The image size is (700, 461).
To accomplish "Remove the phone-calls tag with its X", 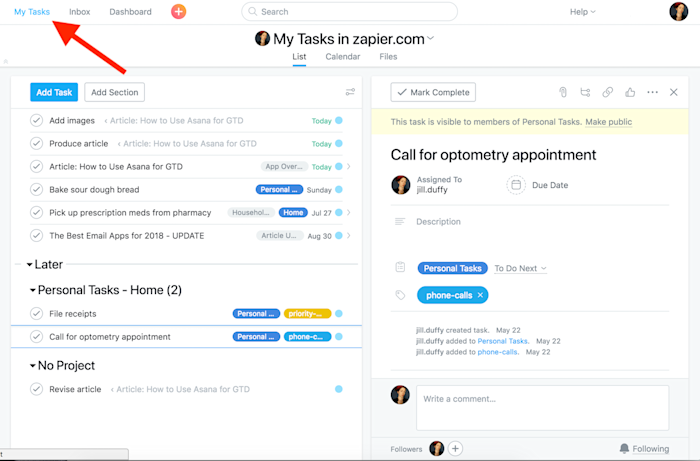I will [480, 295].
